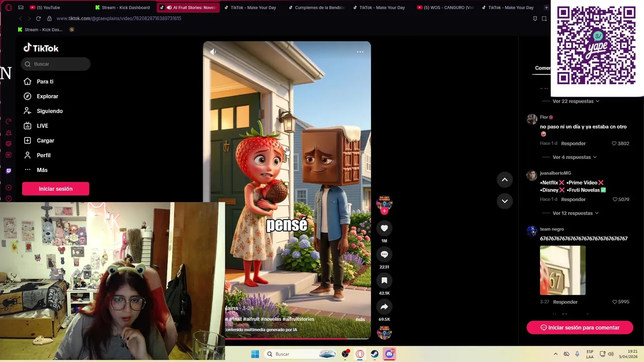
Task: Click 'Responder' under team negro's comment
Action: 565,302
